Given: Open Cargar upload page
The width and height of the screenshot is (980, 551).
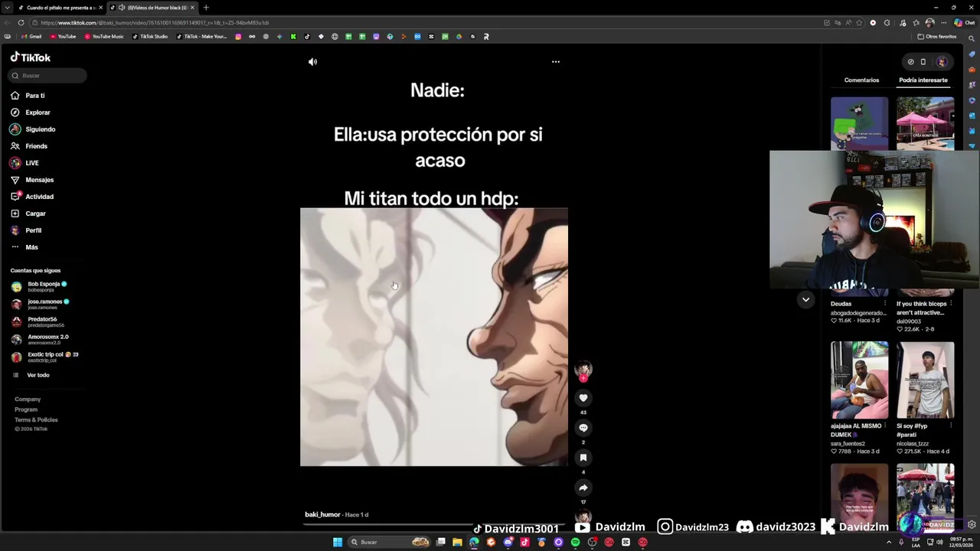Looking at the screenshot, I should pos(35,214).
